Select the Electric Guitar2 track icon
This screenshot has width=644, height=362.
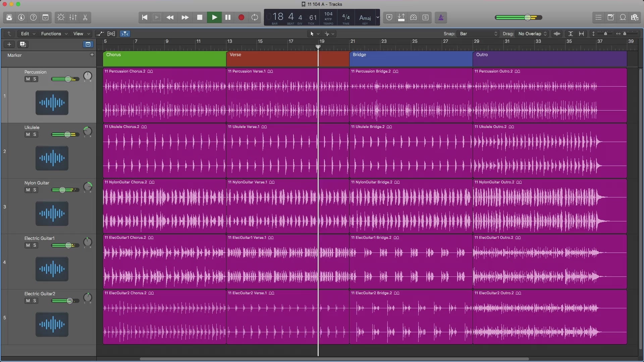(52, 324)
